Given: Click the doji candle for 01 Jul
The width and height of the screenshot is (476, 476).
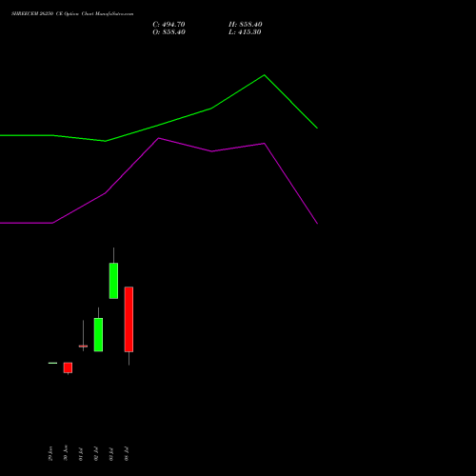Looking at the screenshot, I should click(x=83, y=346).
